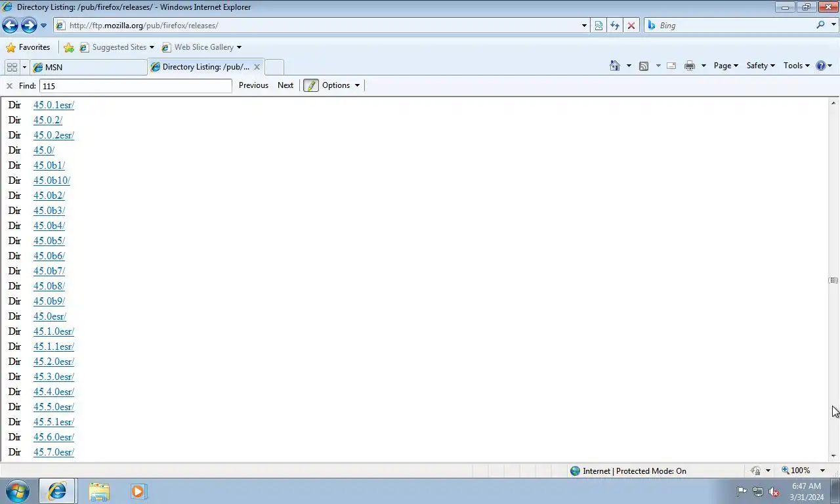Open the 45.7.0esr/ directory link
Screen dimensions: 840x504
(54, 452)
